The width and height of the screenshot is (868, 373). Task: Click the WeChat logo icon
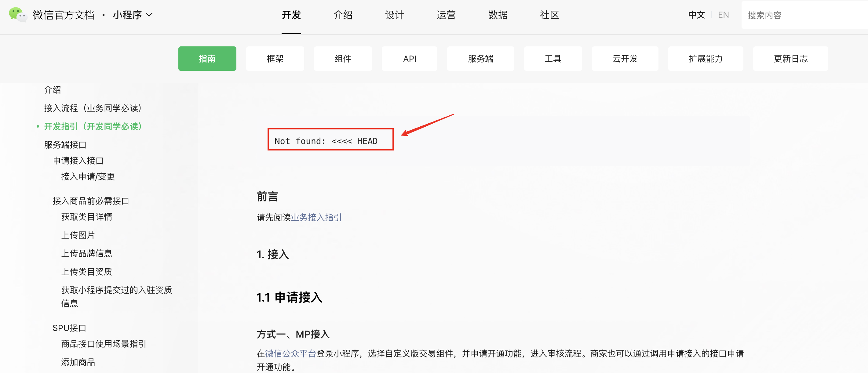17,15
